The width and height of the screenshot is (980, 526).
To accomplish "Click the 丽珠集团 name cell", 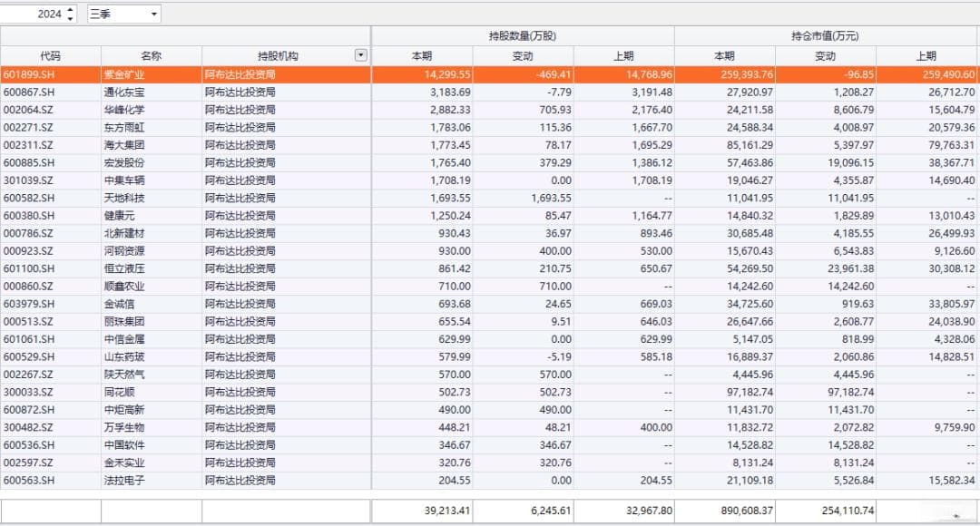I will (x=152, y=321).
